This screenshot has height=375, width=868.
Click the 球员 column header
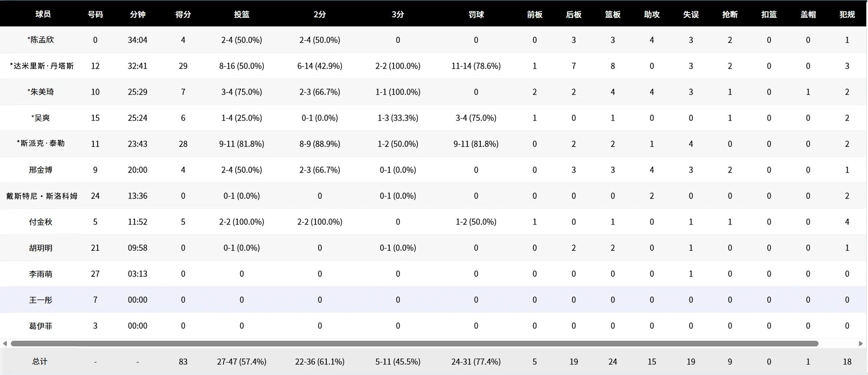pos(43,14)
